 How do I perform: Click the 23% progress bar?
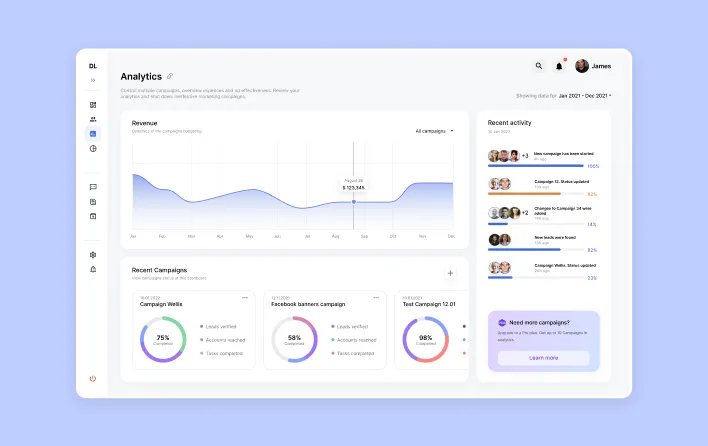(536, 278)
